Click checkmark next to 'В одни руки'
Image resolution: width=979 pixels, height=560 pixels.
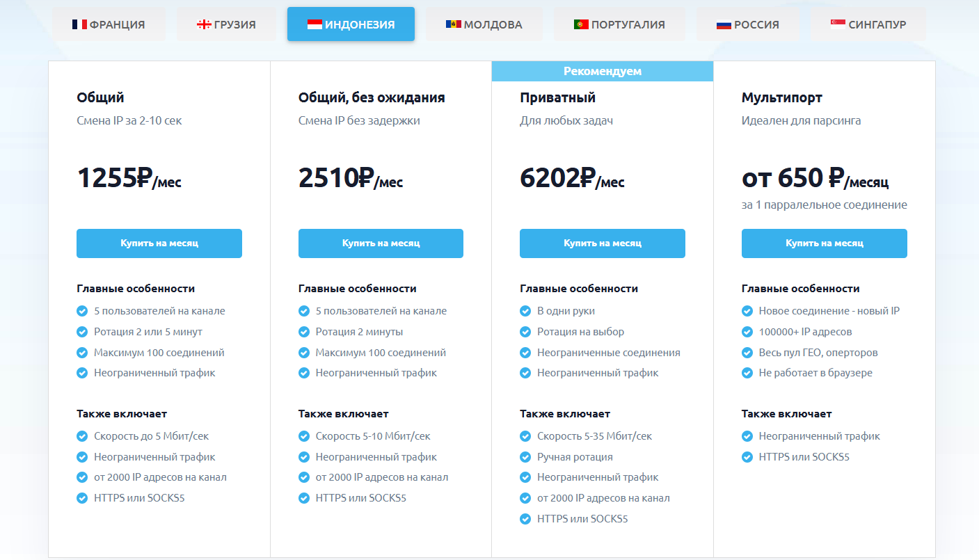pyautogui.click(x=525, y=311)
